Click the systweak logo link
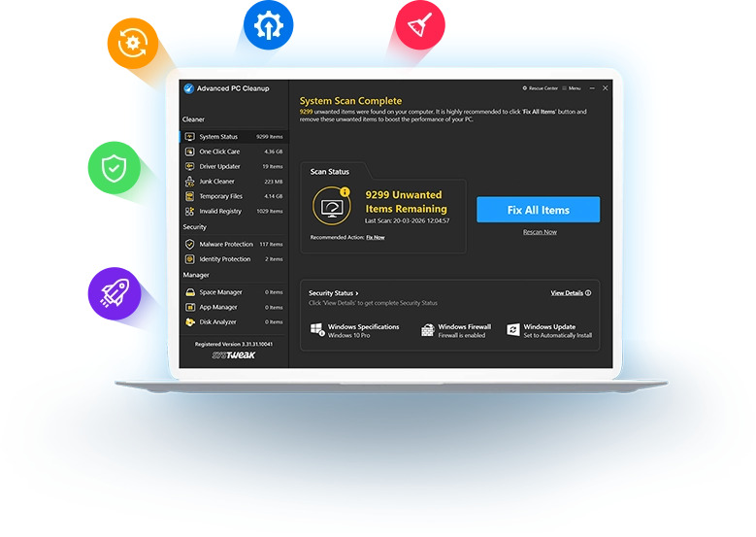756x537 pixels. (234, 355)
